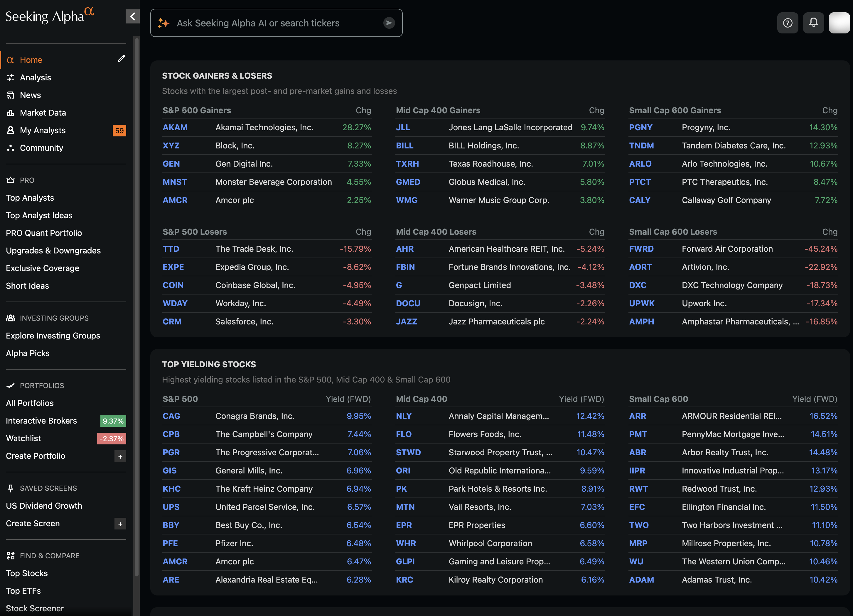The height and width of the screenshot is (616, 853).
Task: Open All Portfolios
Action: [30, 403]
